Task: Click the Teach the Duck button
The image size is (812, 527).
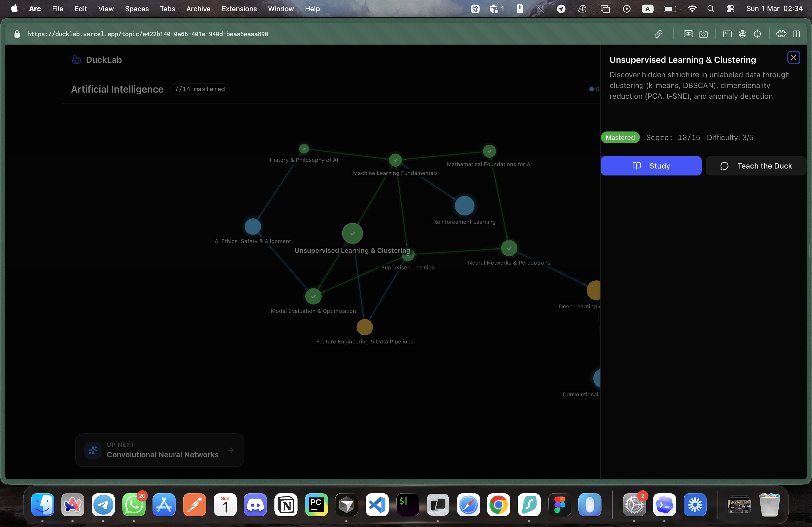Action: pyautogui.click(x=756, y=166)
